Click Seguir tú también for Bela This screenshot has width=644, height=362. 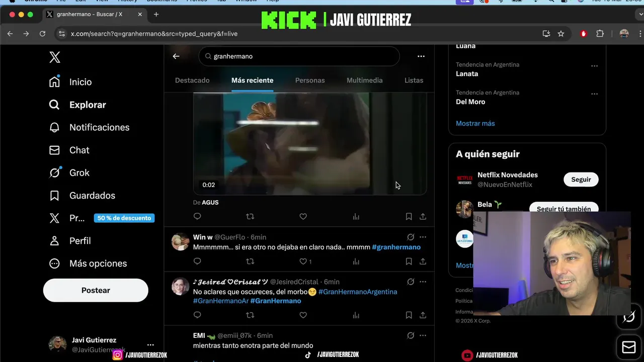[563, 208]
